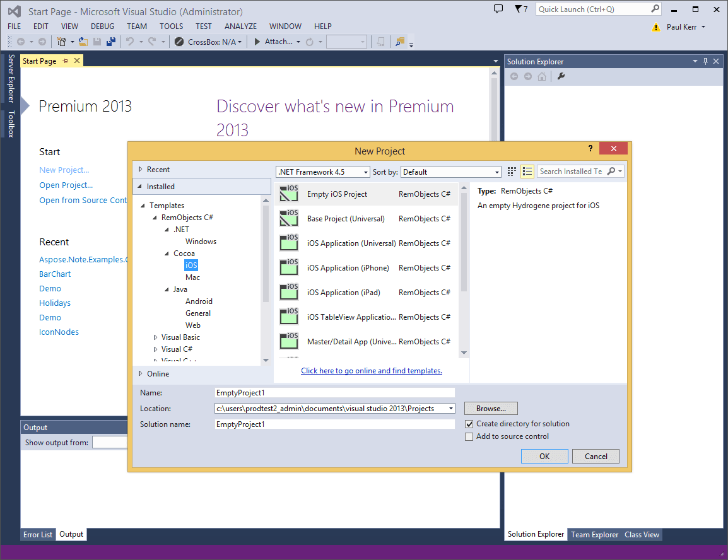Click the Open Project... link

click(x=66, y=185)
